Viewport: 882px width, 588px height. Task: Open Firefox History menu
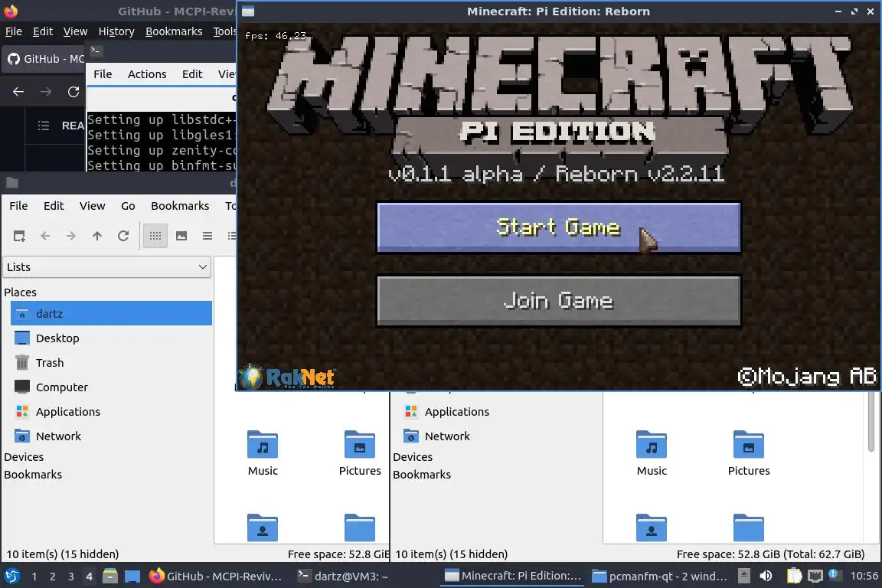click(x=116, y=31)
